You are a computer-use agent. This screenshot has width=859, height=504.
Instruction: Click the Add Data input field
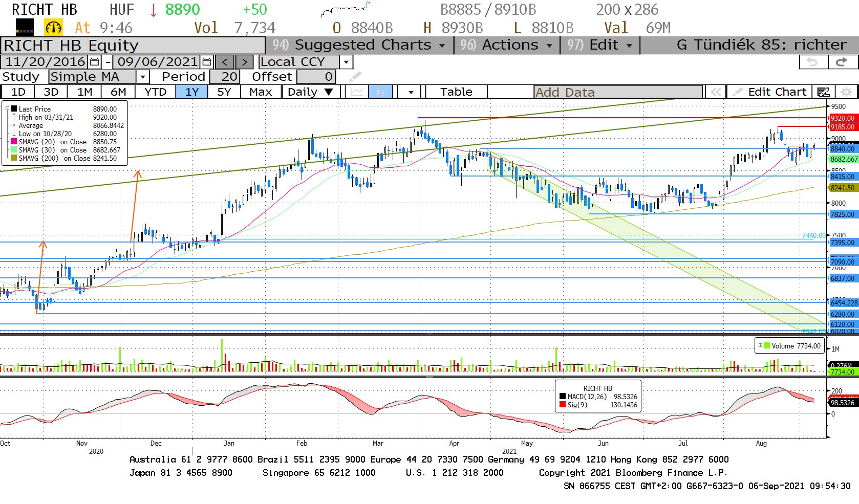click(618, 92)
